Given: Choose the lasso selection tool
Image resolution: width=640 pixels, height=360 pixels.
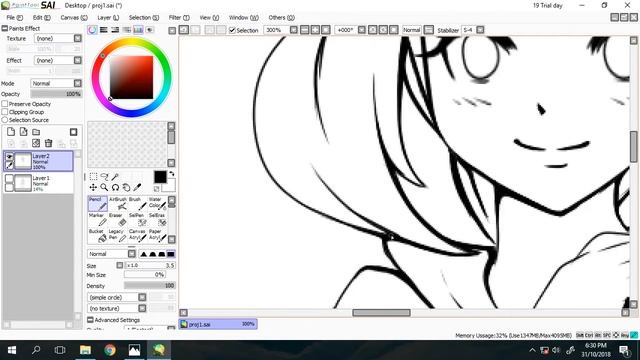Looking at the screenshot, I should point(104,176).
